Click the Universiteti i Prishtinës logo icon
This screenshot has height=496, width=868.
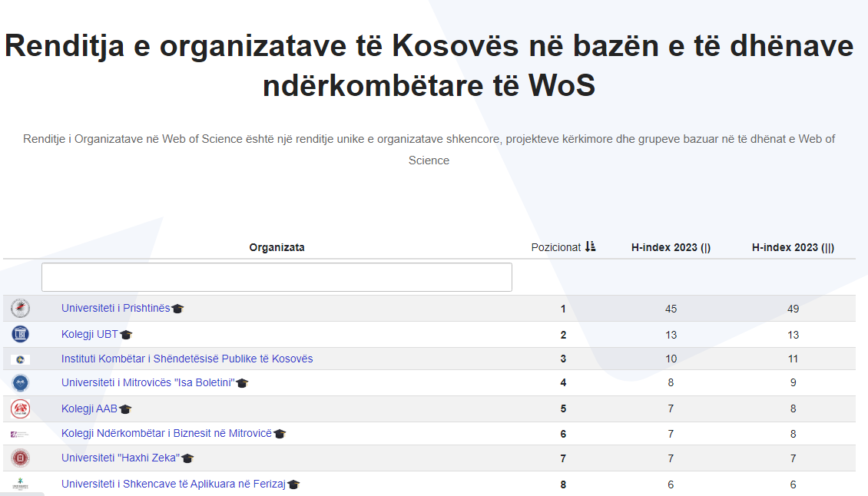pos(21,309)
